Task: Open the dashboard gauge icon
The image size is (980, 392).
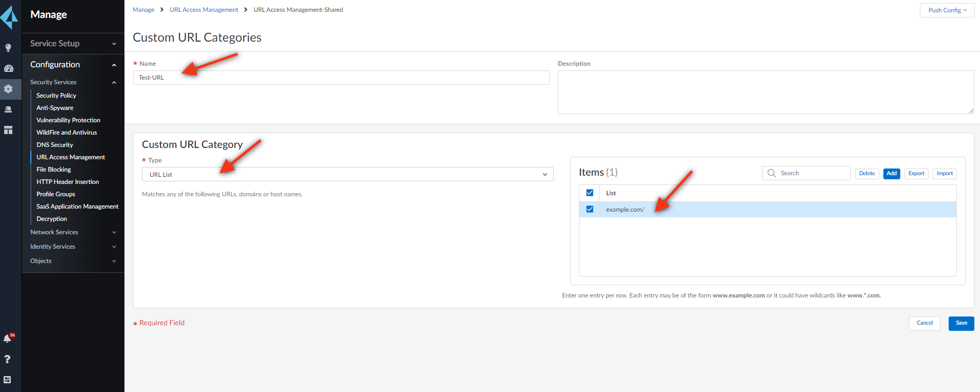Action: click(x=8, y=68)
